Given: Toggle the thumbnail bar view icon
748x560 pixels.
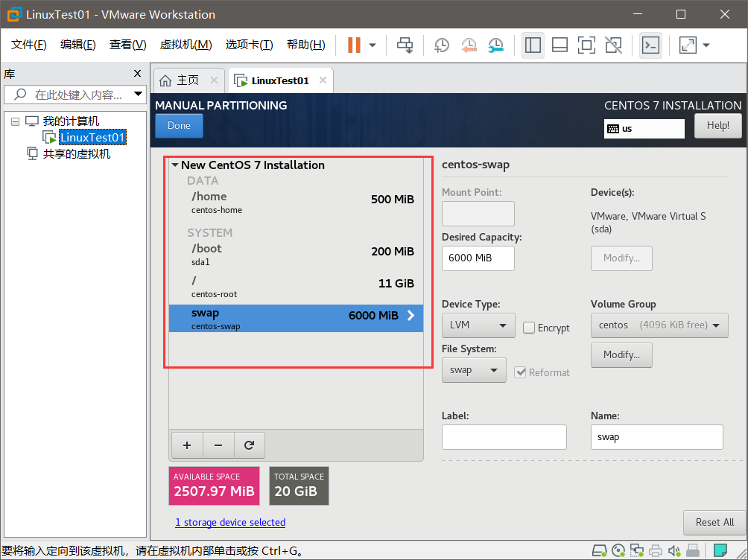Looking at the screenshot, I should 560,45.
